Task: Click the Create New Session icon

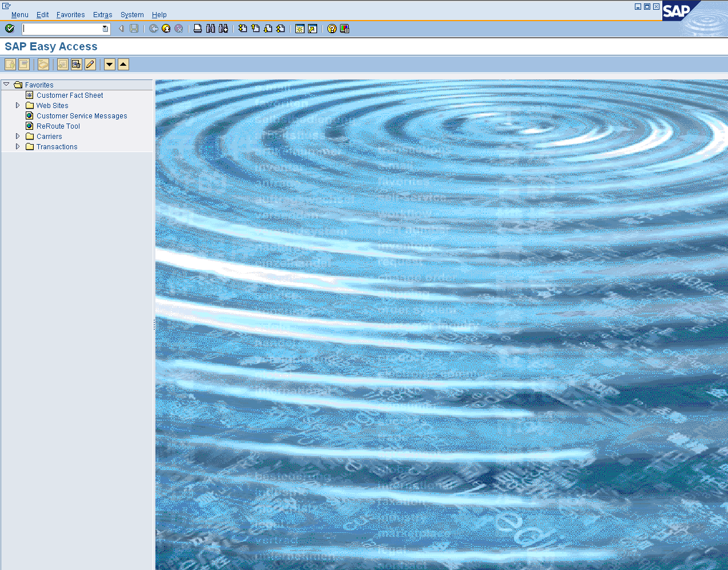Action: click(300, 29)
